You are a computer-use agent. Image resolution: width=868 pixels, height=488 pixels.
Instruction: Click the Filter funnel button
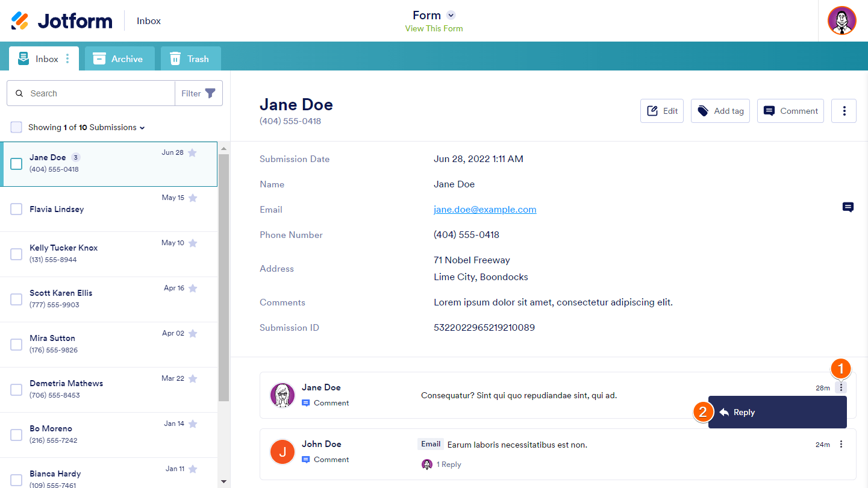(x=199, y=93)
